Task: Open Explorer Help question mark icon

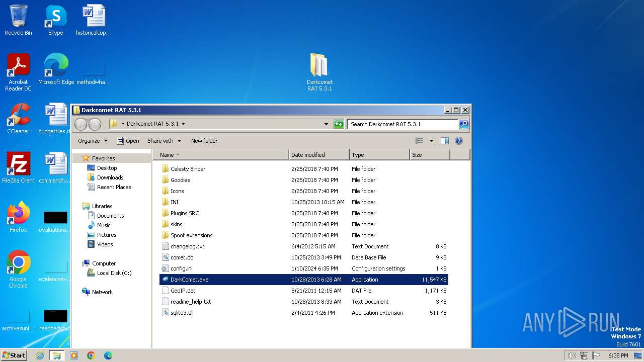Action: [x=459, y=141]
